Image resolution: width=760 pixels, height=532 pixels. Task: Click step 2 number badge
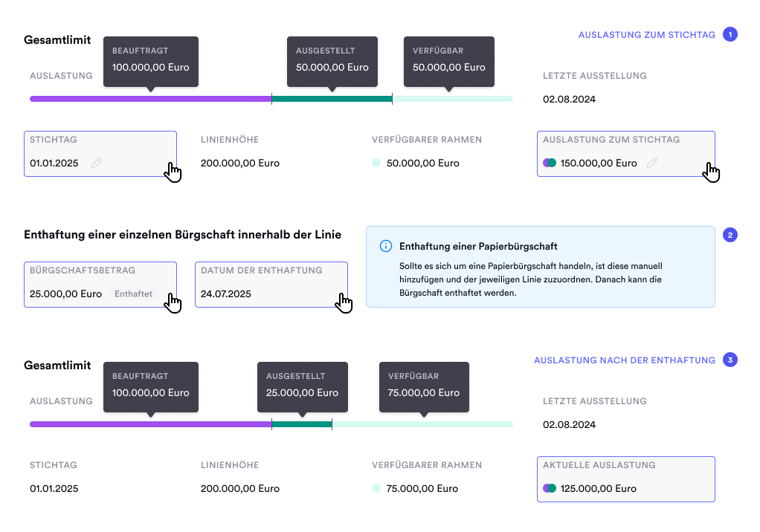pyautogui.click(x=730, y=236)
